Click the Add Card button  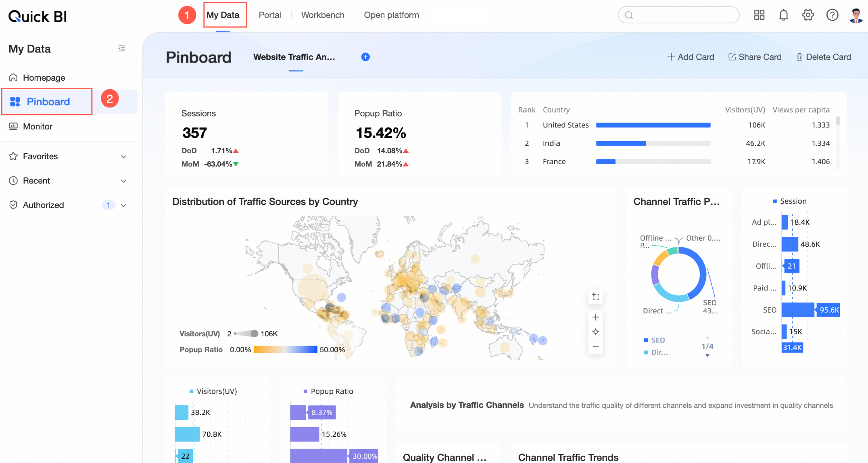[691, 57]
